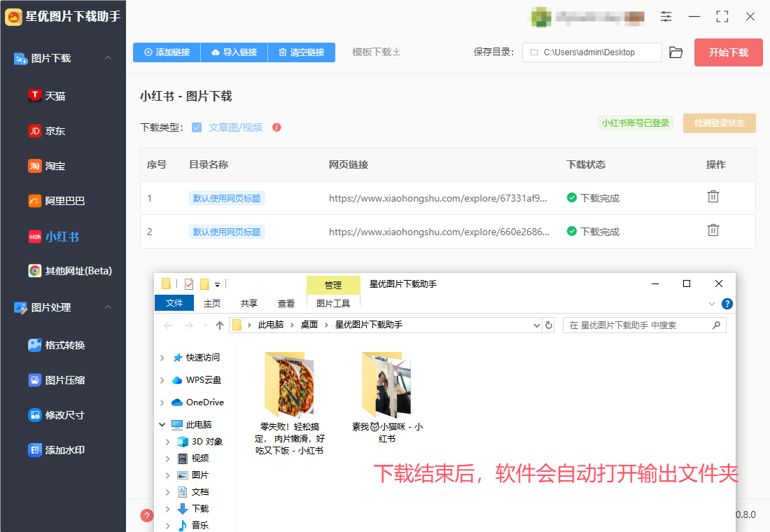Open the 添加水印 tool

57,450
